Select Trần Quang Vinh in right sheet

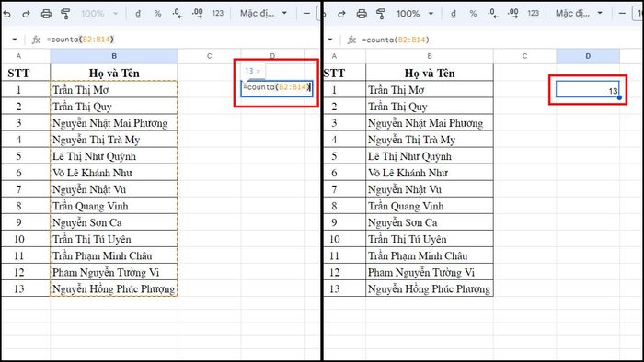coord(430,206)
